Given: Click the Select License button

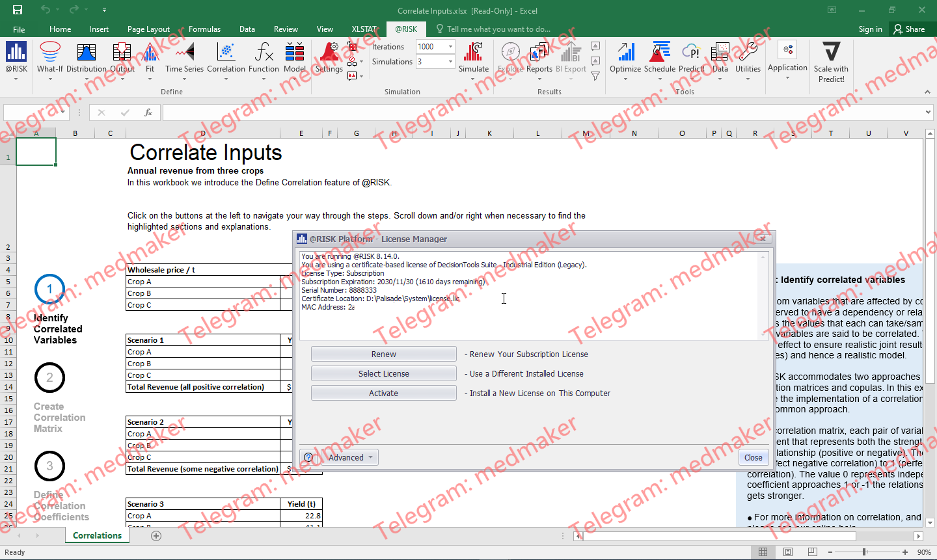Looking at the screenshot, I should point(384,374).
